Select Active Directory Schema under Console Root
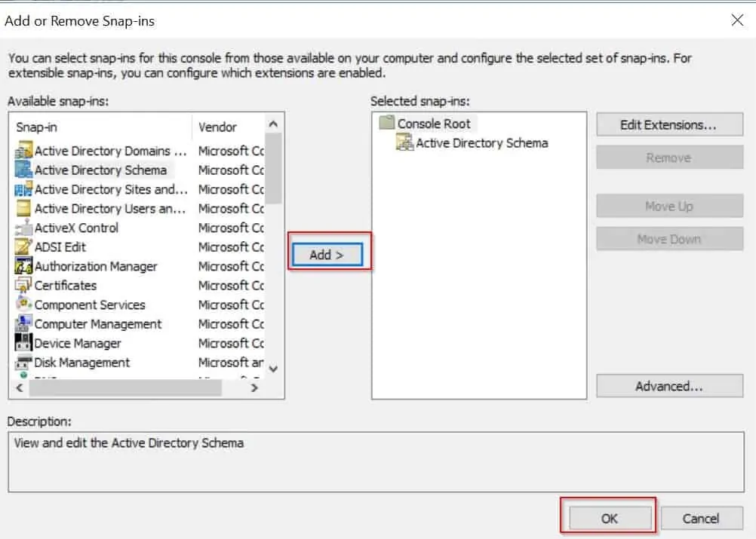756x539 pixels. [482, 143]
